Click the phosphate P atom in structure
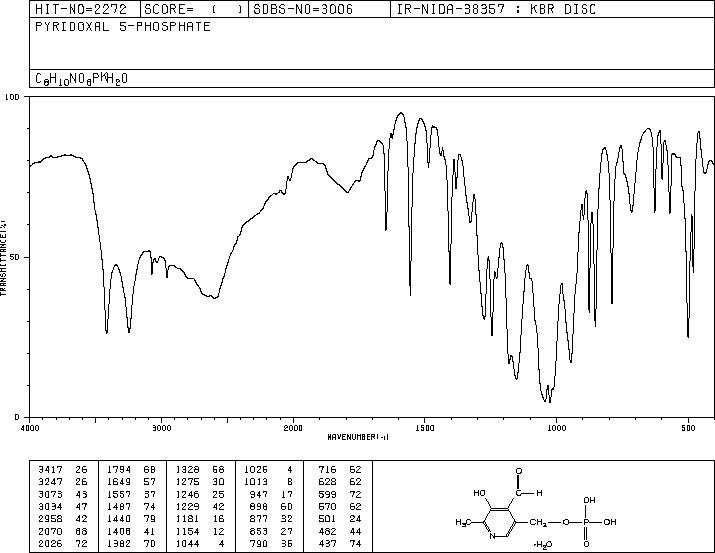Image resolution: width=715 pixels, height=553 pixels. click(586, 522)
